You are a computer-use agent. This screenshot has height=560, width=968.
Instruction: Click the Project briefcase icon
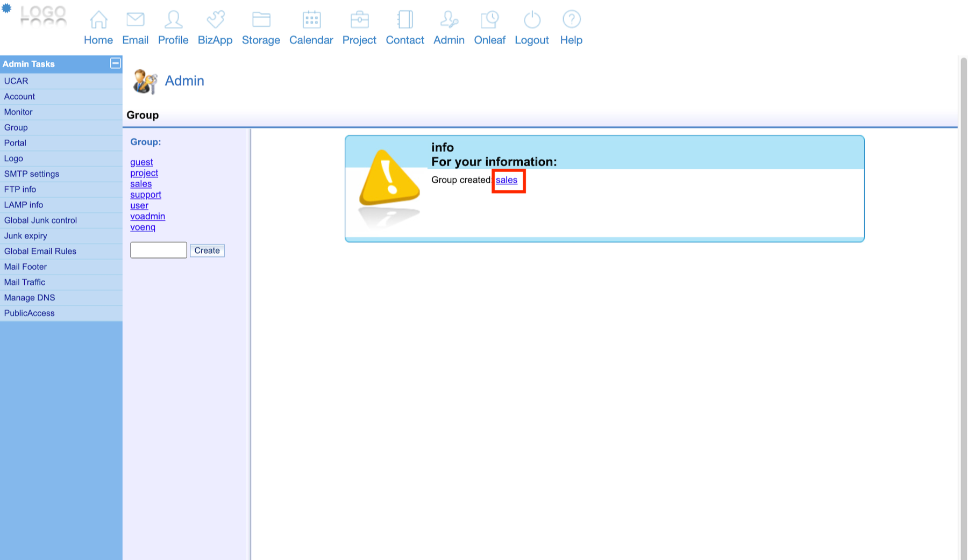[x=359, y=20]
